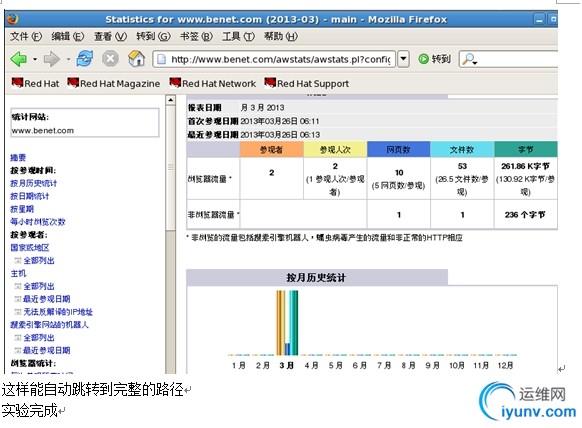Screen dimensions: 582x428
Task: Click the 3月 label under chart
Action: coord(287,365)
